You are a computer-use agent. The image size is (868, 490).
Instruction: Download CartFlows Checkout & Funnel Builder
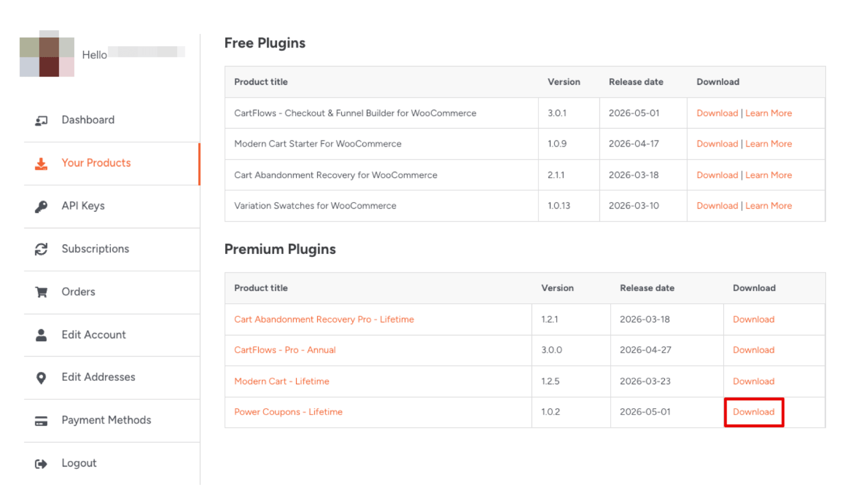pos(717,113)
